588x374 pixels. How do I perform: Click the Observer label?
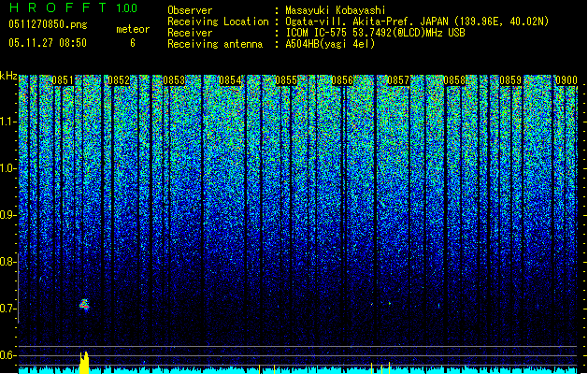click(x=190, y=10)
